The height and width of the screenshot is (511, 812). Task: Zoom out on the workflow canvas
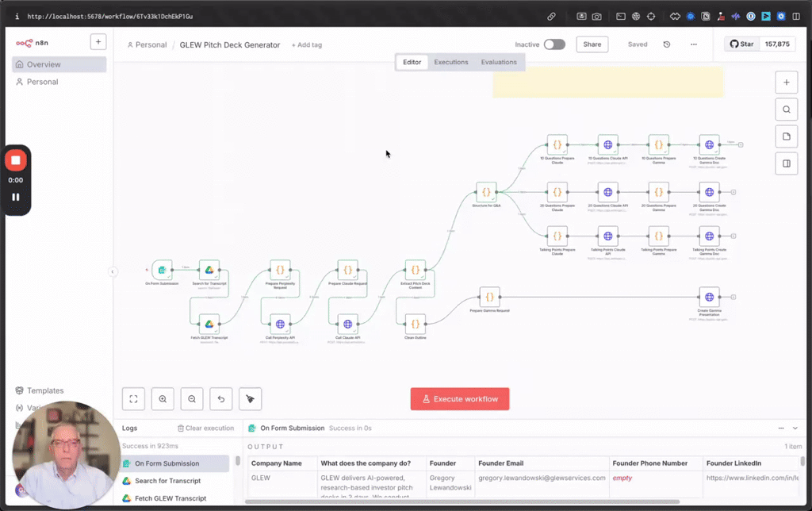[192, 399]
